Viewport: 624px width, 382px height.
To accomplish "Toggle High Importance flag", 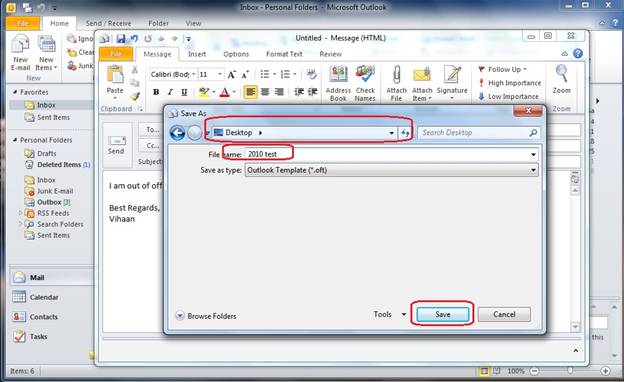I will 509,83.
